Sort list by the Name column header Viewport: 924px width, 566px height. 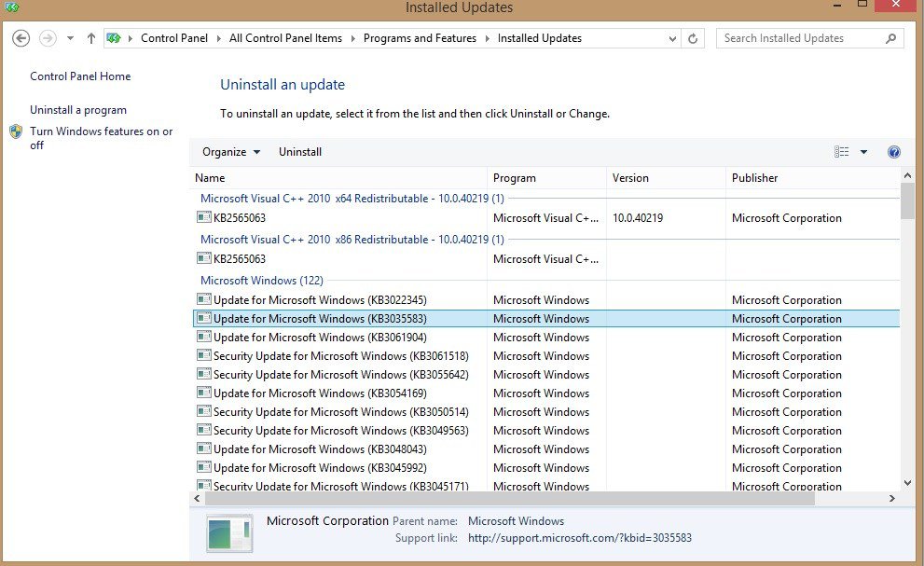[x=210, y=178]
